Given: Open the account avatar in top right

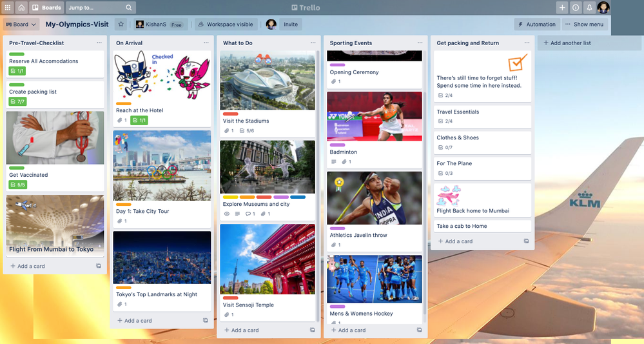Looking at the screenshot, I should click(603, 7).
